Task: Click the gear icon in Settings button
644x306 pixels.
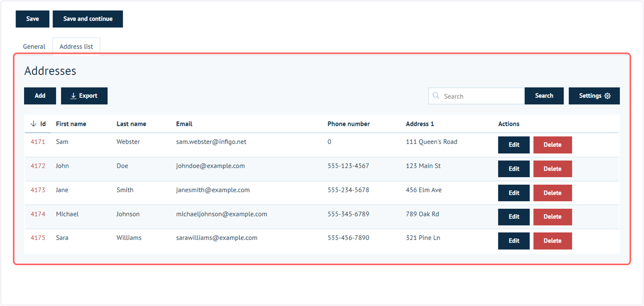Action: point(608,96)
